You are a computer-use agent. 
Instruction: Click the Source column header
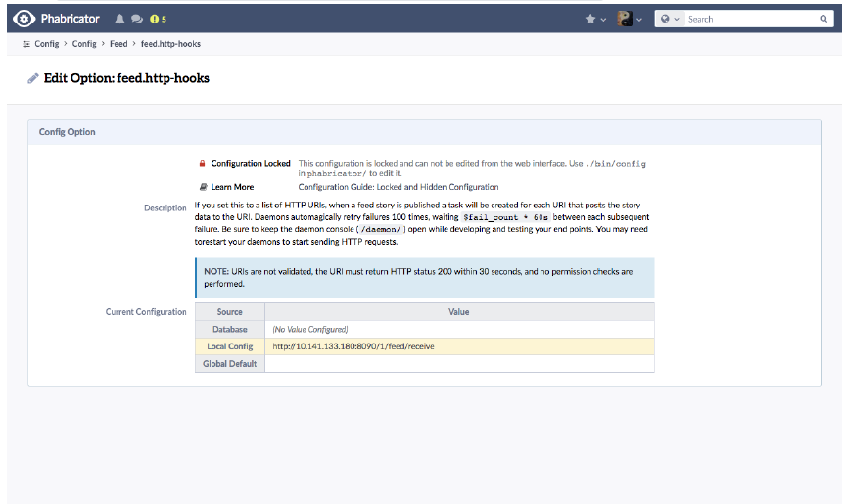[x=229, y=312]
